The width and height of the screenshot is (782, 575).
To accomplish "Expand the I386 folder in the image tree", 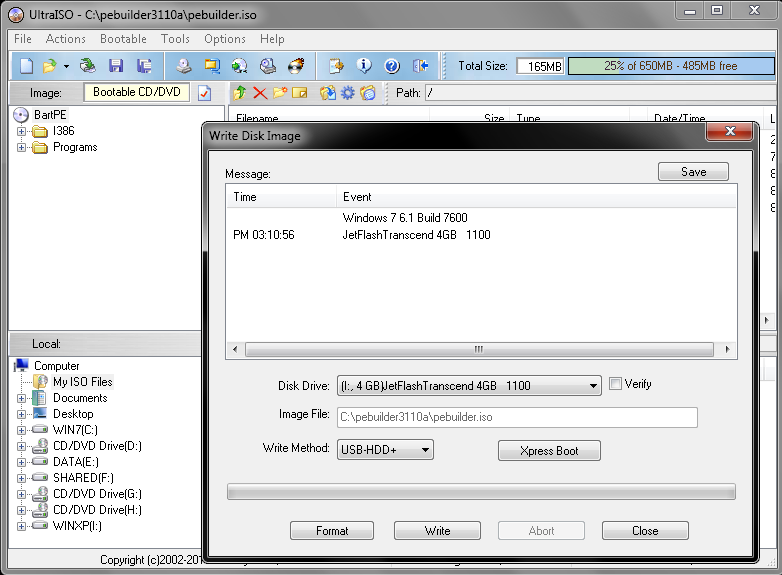I will [21, 132].
